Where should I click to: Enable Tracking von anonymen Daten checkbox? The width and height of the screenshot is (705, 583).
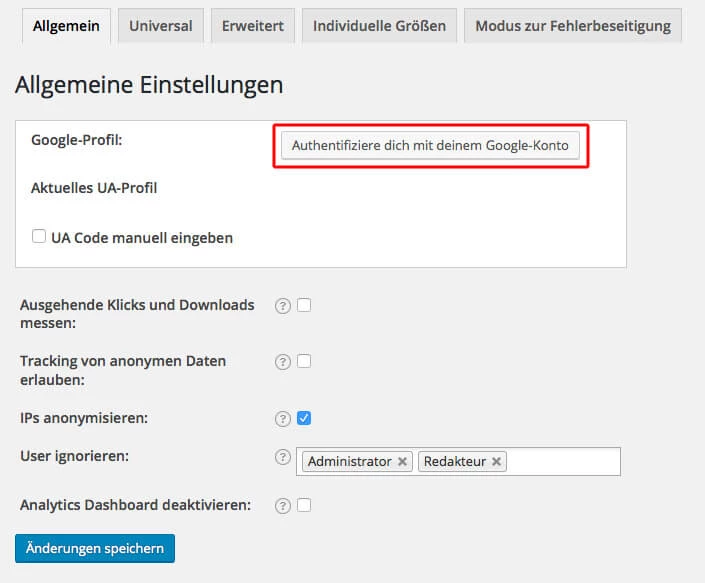[x=304, y=361]
